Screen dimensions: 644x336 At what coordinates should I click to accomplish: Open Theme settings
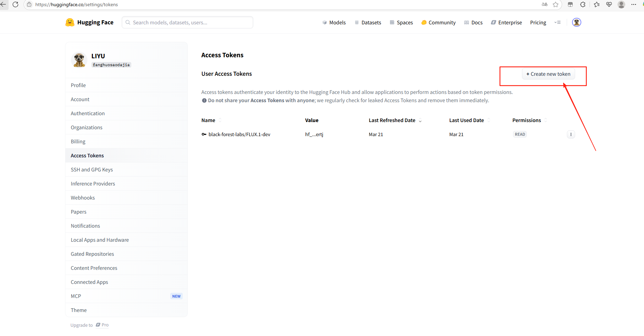tap(126, 310)
